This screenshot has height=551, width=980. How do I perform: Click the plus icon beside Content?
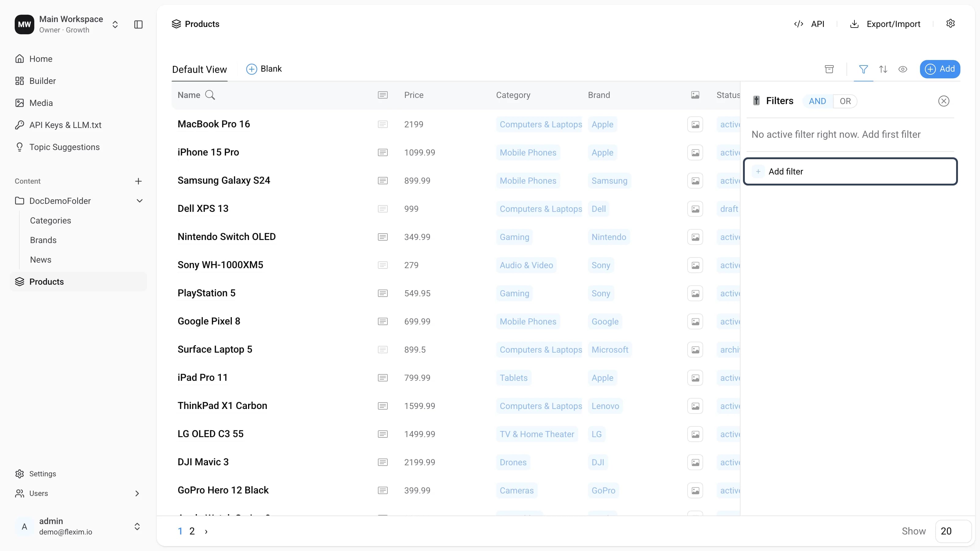click(x=138, y=182)
